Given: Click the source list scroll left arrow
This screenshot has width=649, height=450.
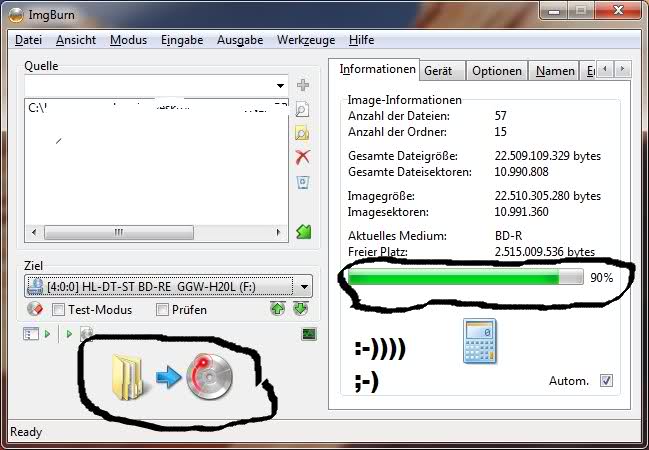Looking at the screenshot, I should click(34, 232).
